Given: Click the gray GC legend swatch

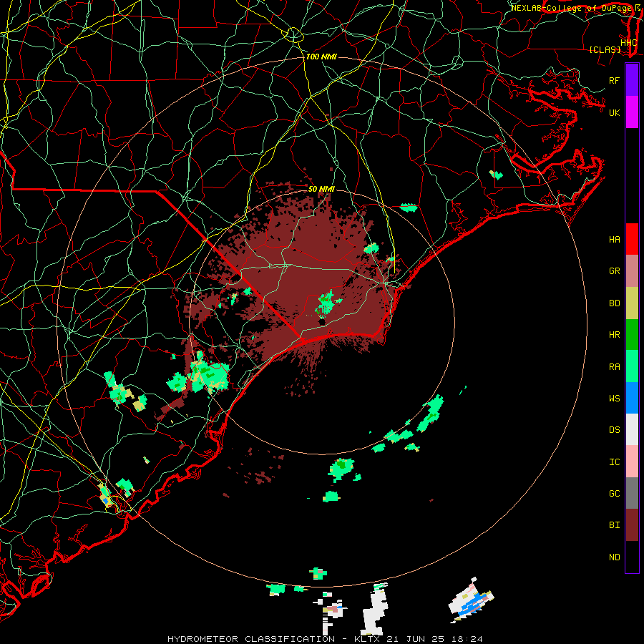Looking at the screenshot, I should point(632,493).
